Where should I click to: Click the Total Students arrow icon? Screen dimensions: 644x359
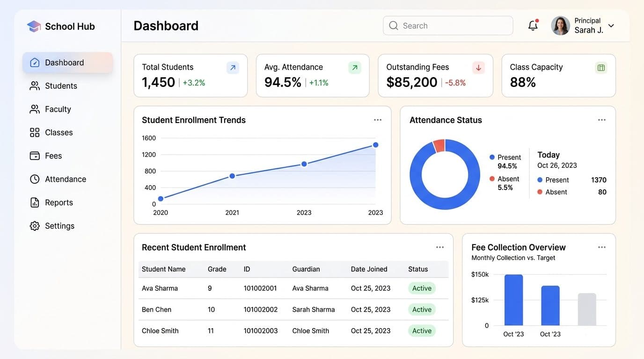[233, 68]
